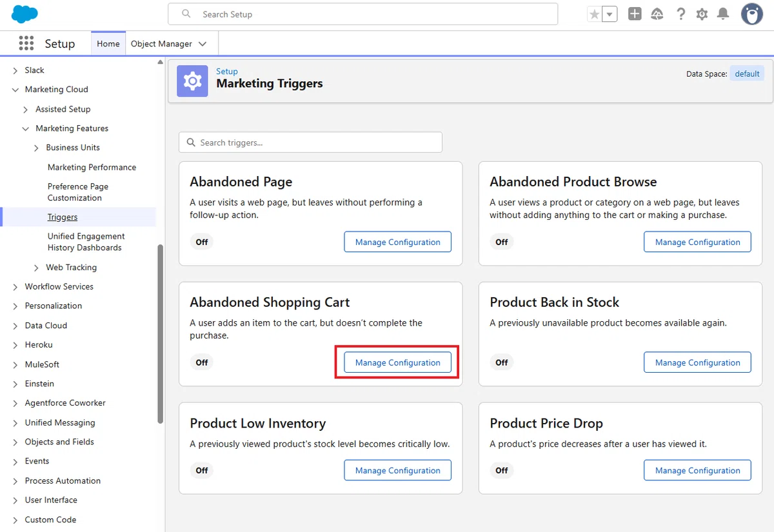Click the default Data Space badge
The width and height of the screenshot is (774, 532).
[x=747, y=74]
